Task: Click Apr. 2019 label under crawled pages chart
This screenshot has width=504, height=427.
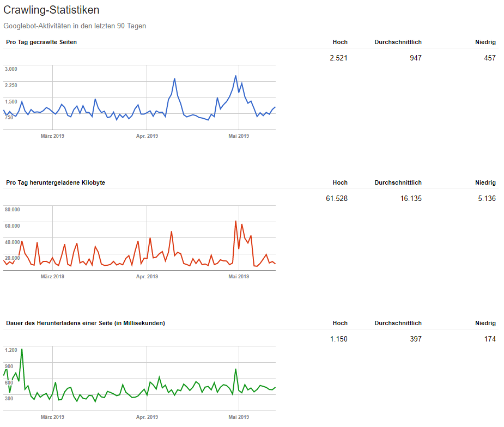Action: point(147,136)
